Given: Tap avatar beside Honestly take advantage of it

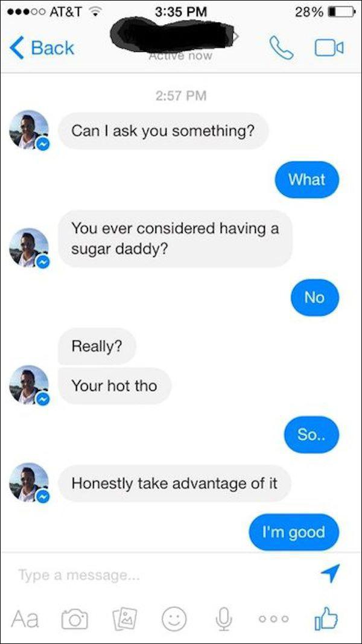Looking at the screenshot, I should (x=29, y=483).
